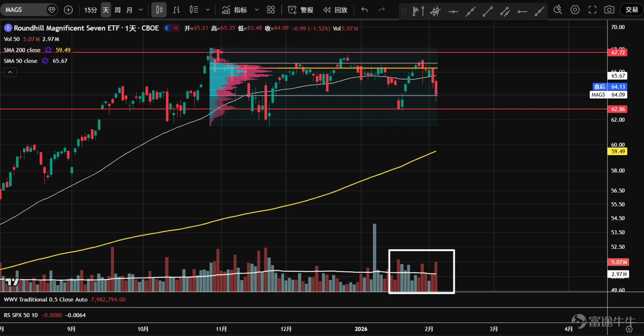Click the 59.49 yellow SMA price label

tap(618, 152)
